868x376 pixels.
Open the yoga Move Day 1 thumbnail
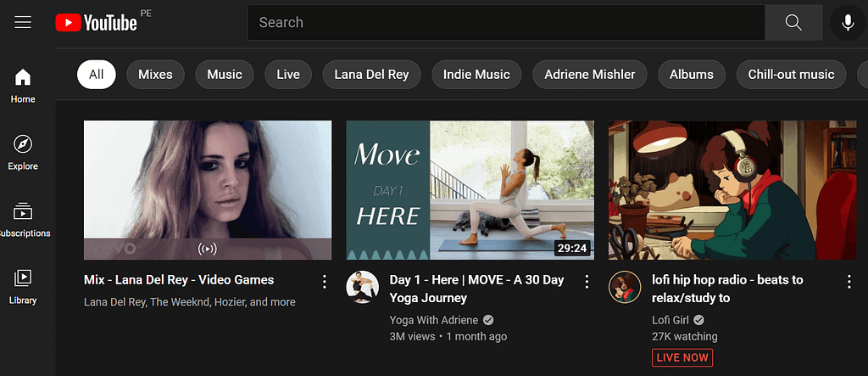tap(470, 190)
